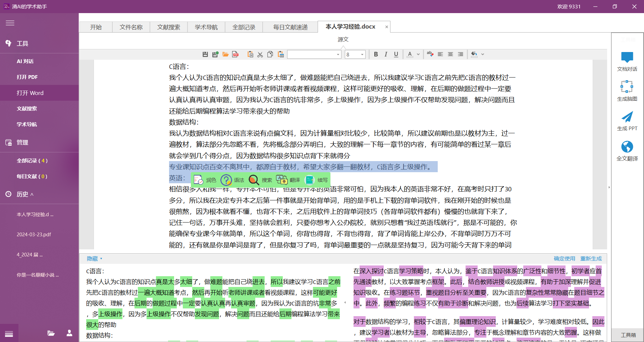The width and height of the screenshot is (644, 342).
Task: Click the 搜索 magnifier icon in the popup
Action: pyautogui.click(x=254, y=180)
